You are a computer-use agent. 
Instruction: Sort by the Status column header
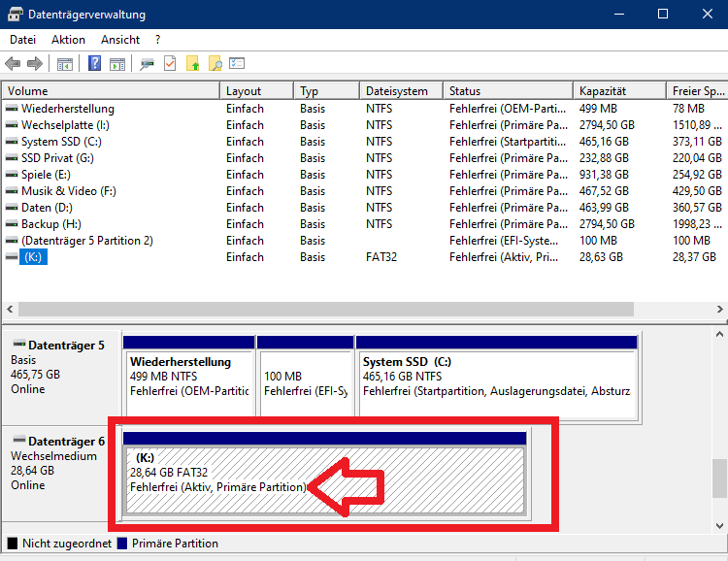(509, 90)
